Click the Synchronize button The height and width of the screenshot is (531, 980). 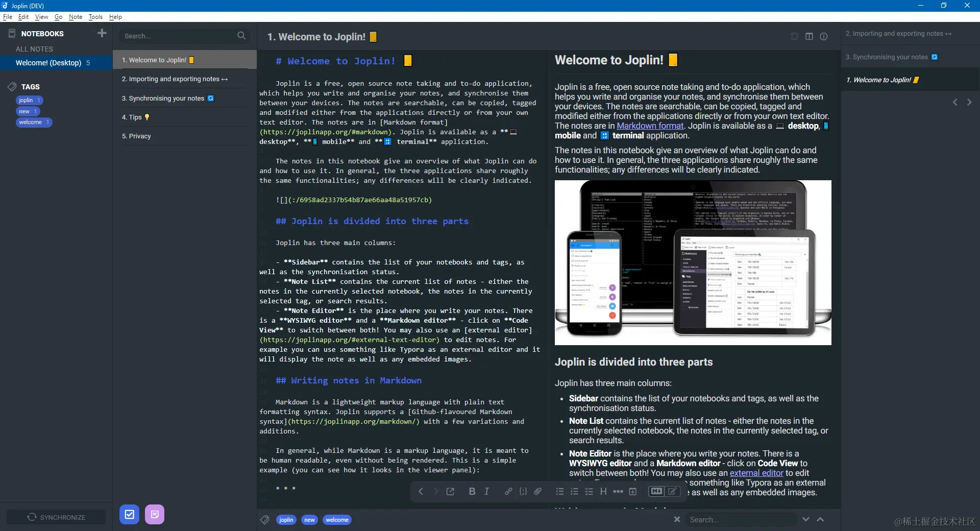tap(56, 517)
